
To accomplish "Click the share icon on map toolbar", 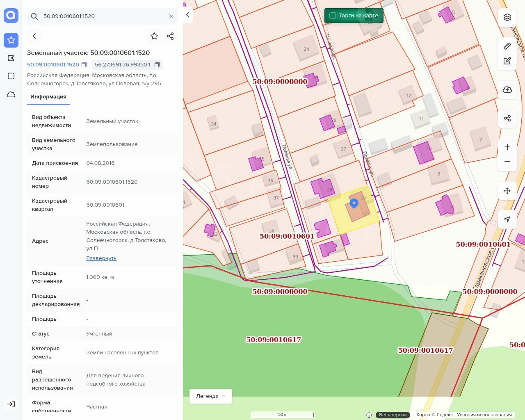I will tap(507, 119).
